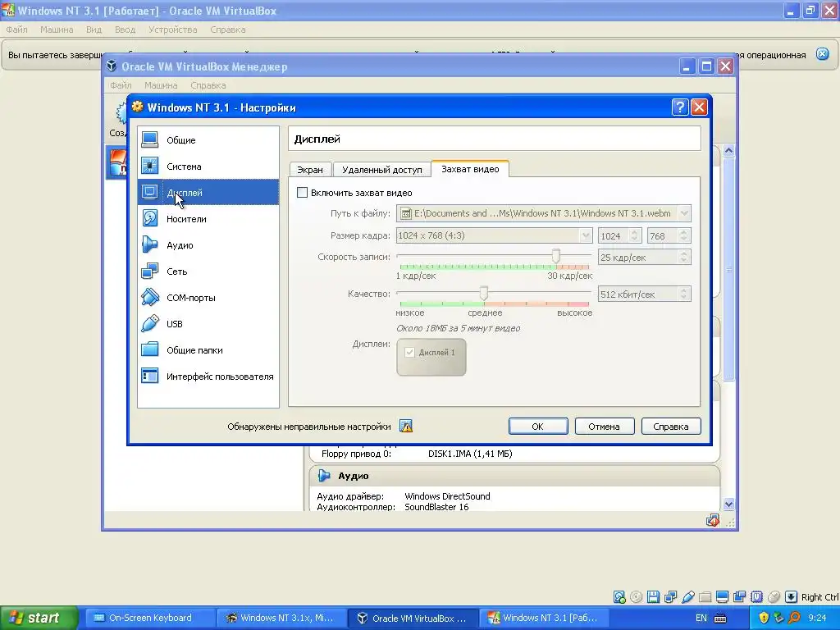
Task: Click the orange magnifier tray icon
Action: point(794,618)
